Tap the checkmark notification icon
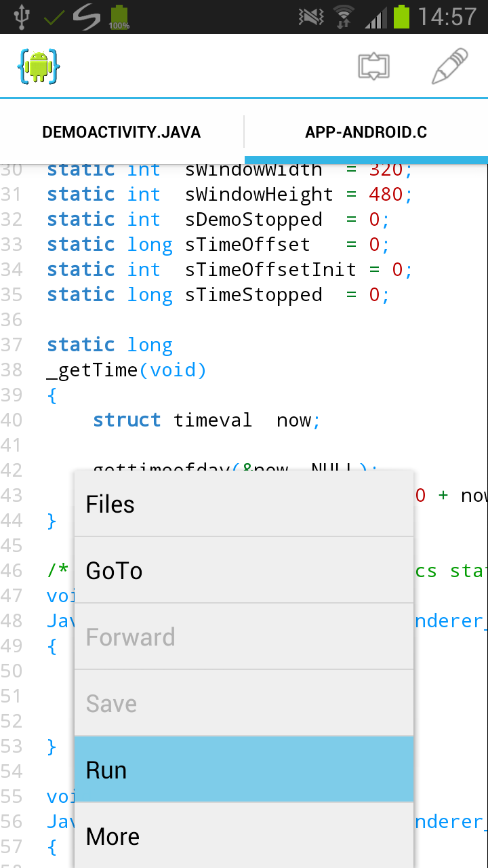Screen dimensions: 488x868 (x=54, y=18)
